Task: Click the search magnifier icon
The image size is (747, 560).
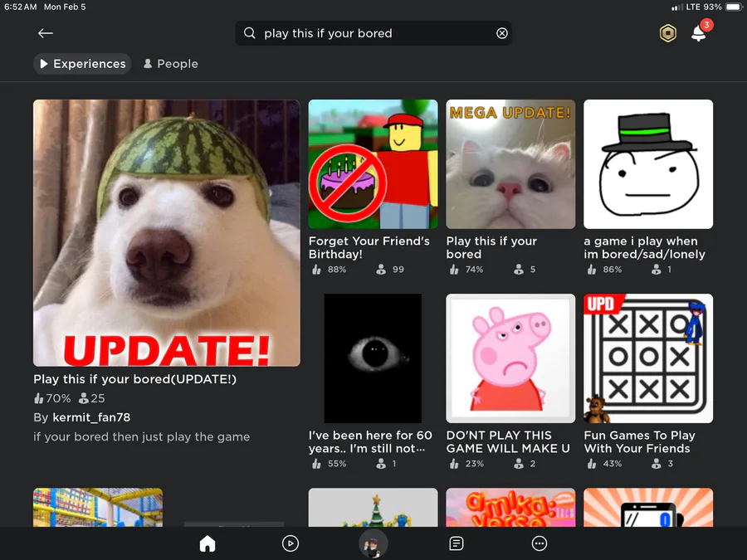Action: click(x=249, y=33)
